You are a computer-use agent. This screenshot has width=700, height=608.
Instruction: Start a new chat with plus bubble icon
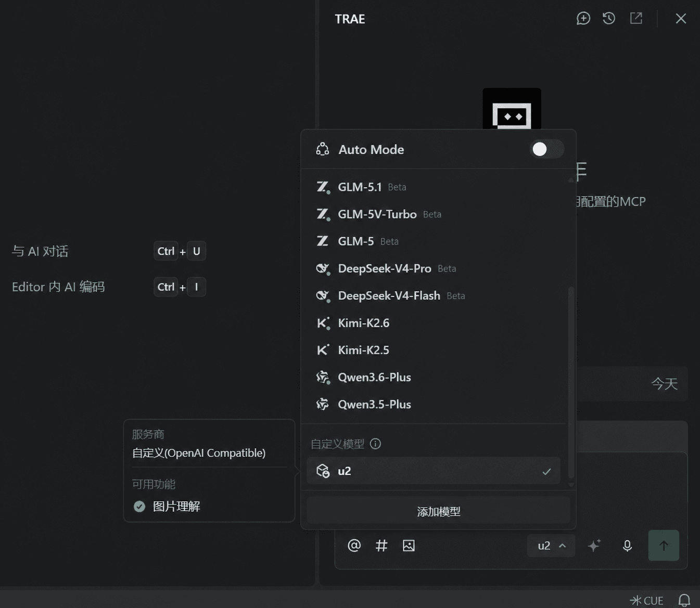tap(583, 19)
